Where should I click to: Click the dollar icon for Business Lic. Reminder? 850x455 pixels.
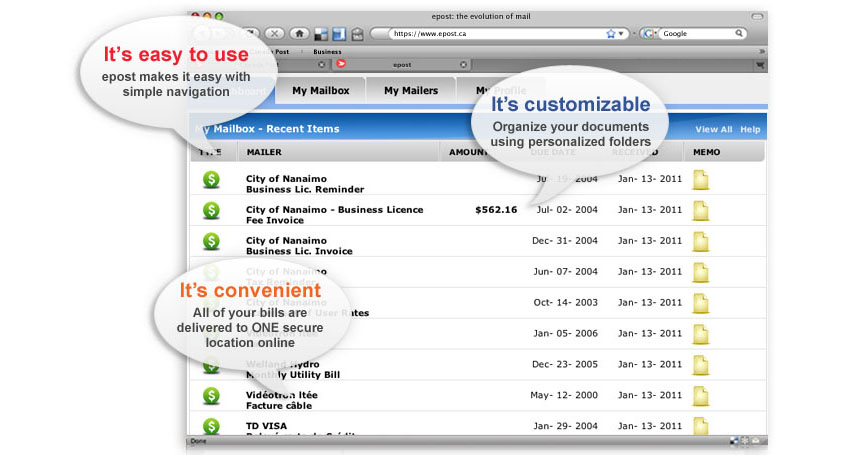click(x=211, y=180)
